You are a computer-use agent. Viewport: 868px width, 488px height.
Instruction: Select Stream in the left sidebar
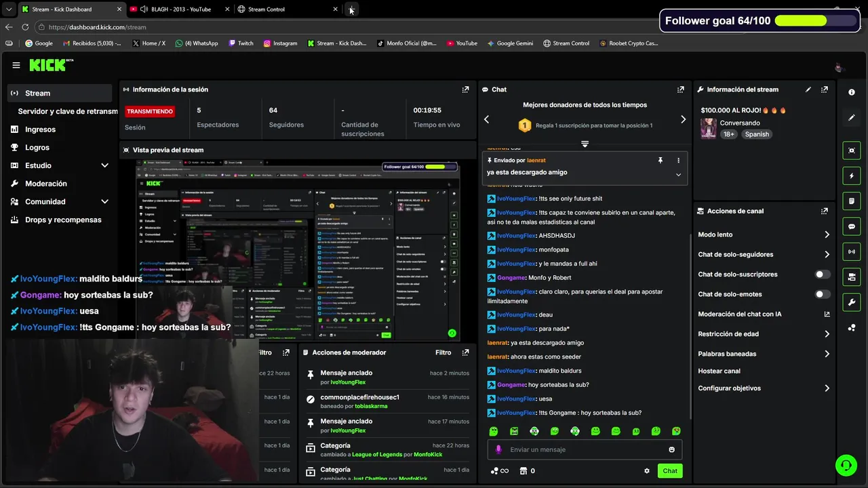point(60,94)
